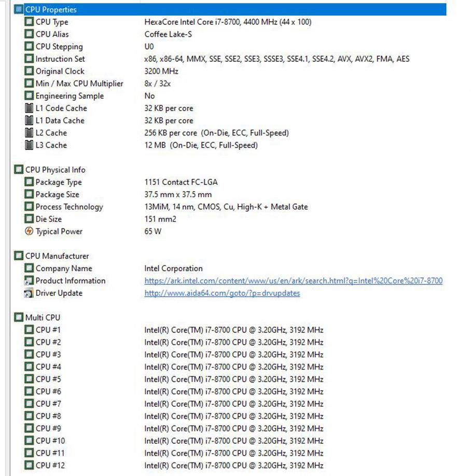Click the Multi CPU section icon

pyautogui.click(x=19, y=317)
